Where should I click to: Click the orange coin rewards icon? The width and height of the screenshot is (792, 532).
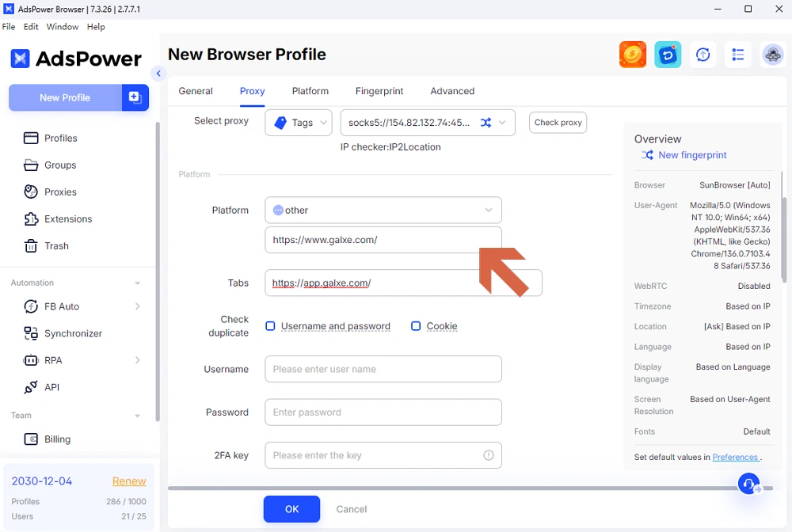click(x=633, y=55)
